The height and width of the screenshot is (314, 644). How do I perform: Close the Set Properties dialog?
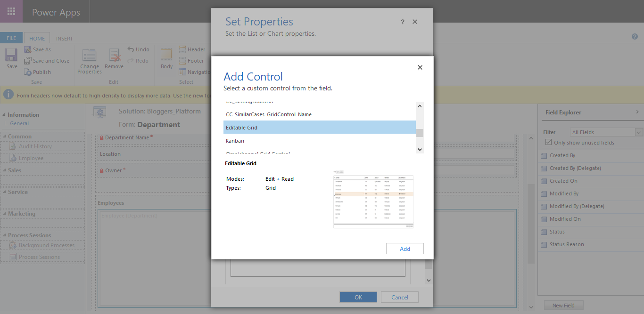(415, 22)
